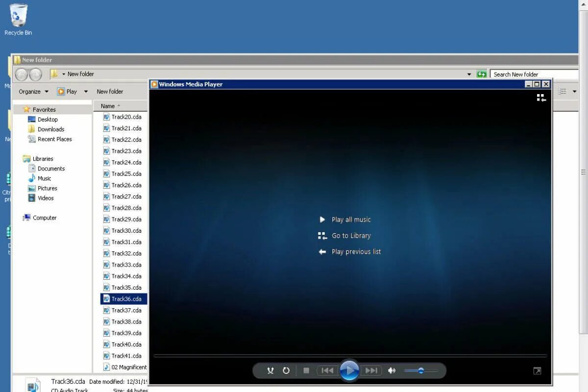View full screen in Media Player
588x392 pixels.
(537, 371)
